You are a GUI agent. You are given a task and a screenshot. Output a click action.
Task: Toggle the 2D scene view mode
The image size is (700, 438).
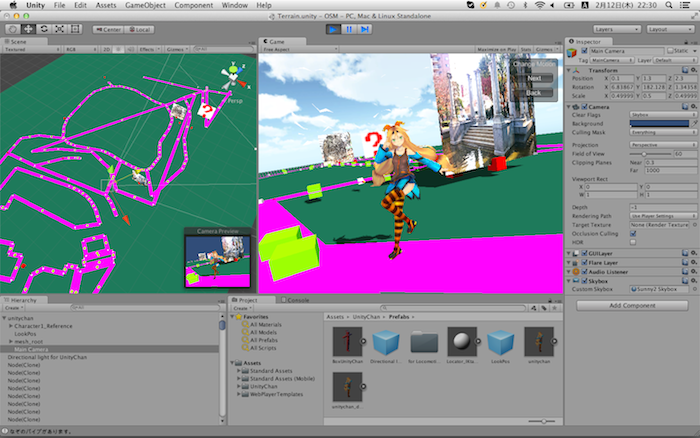point(107,49)
